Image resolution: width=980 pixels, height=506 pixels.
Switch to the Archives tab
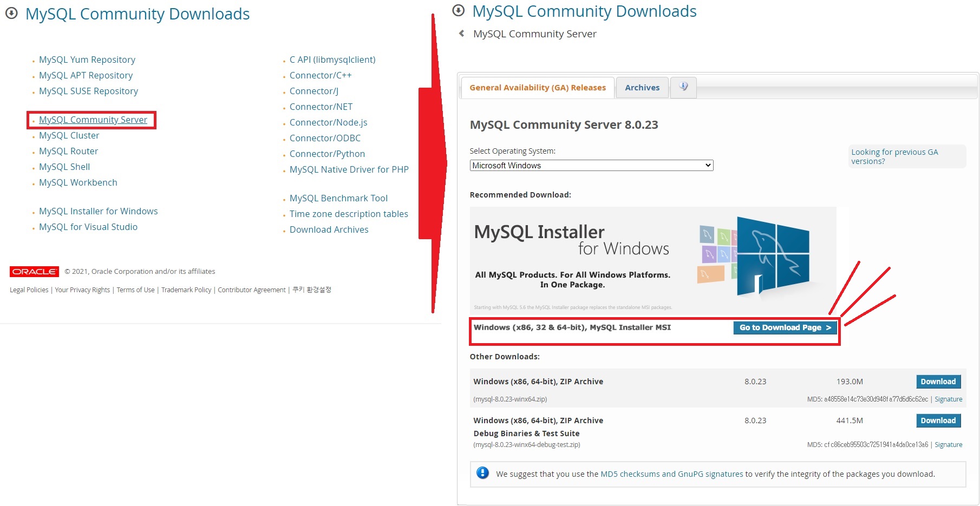tap(642, 88)
